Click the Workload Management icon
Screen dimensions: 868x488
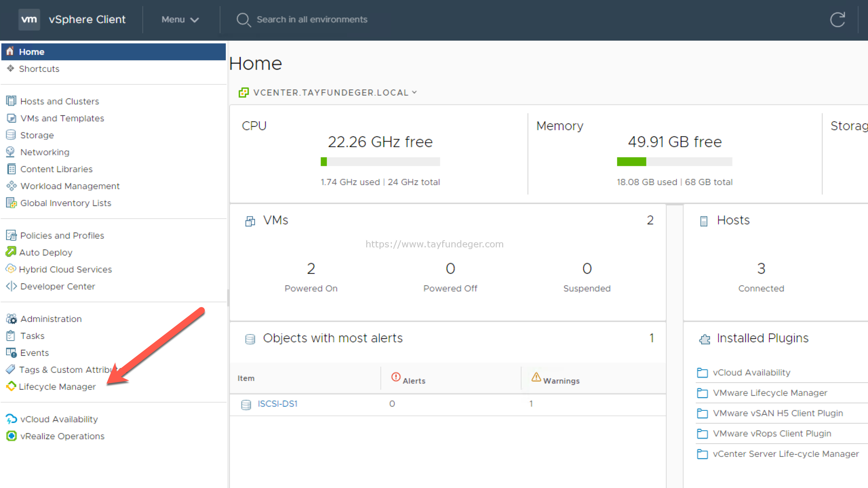point(11,186)
